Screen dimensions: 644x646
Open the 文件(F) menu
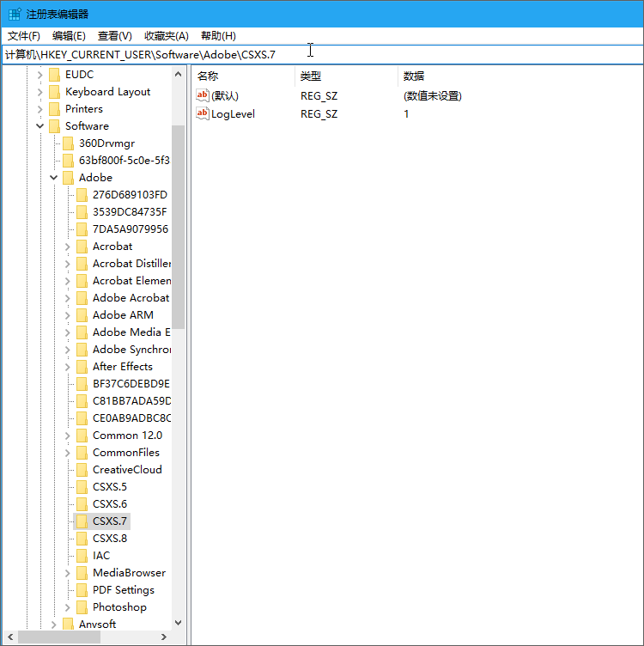click(24, 35)
